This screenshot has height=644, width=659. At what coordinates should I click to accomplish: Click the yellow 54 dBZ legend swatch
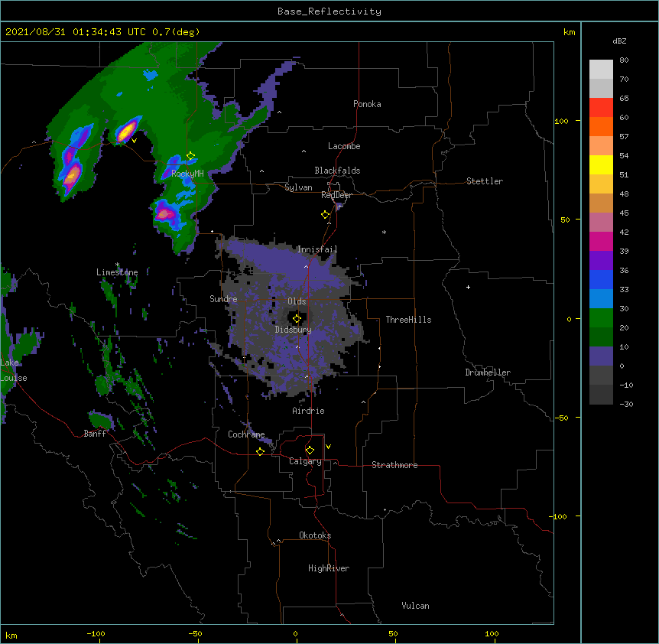click(x=601, y=164)
